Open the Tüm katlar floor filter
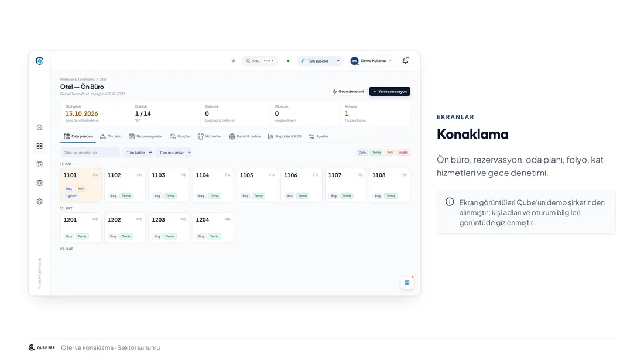The width and height of the screenshot is (644, 362). 139,153
